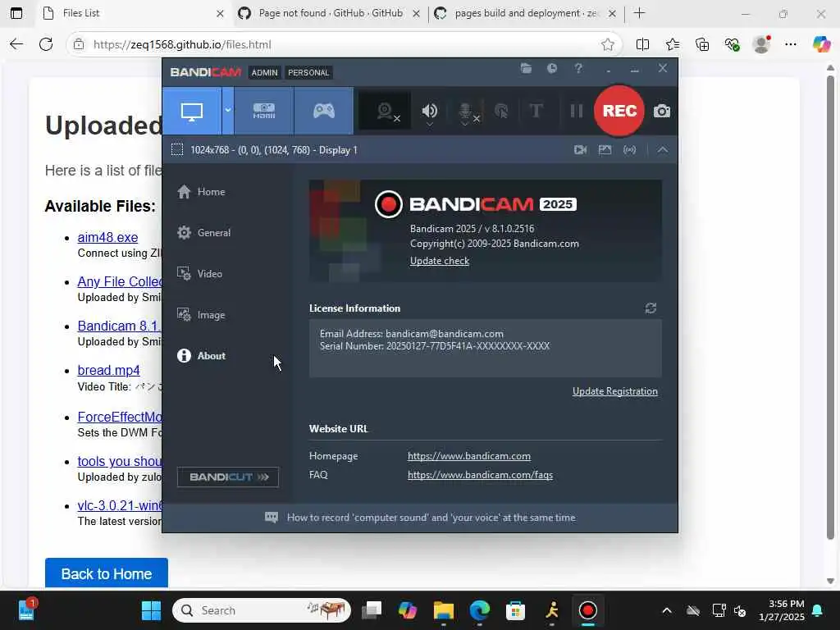Open split screen icon in Edge
The height and width of the screenshot is (630, 840).
click(642, 44)
